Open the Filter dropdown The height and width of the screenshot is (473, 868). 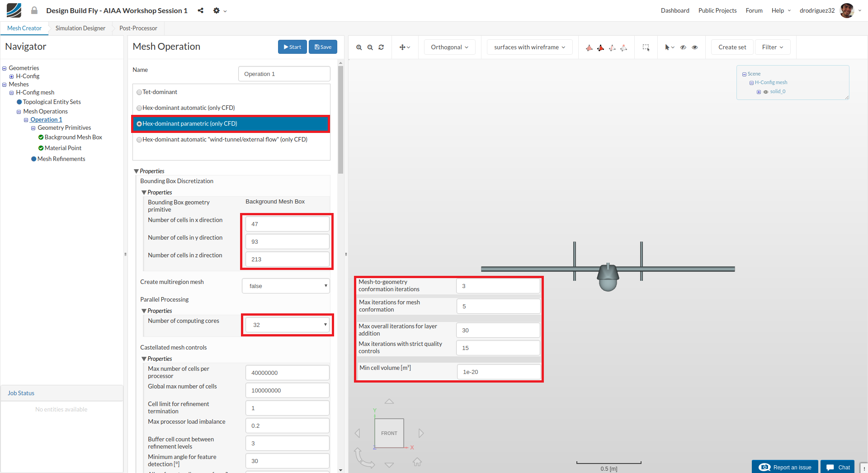coord(773,47)
